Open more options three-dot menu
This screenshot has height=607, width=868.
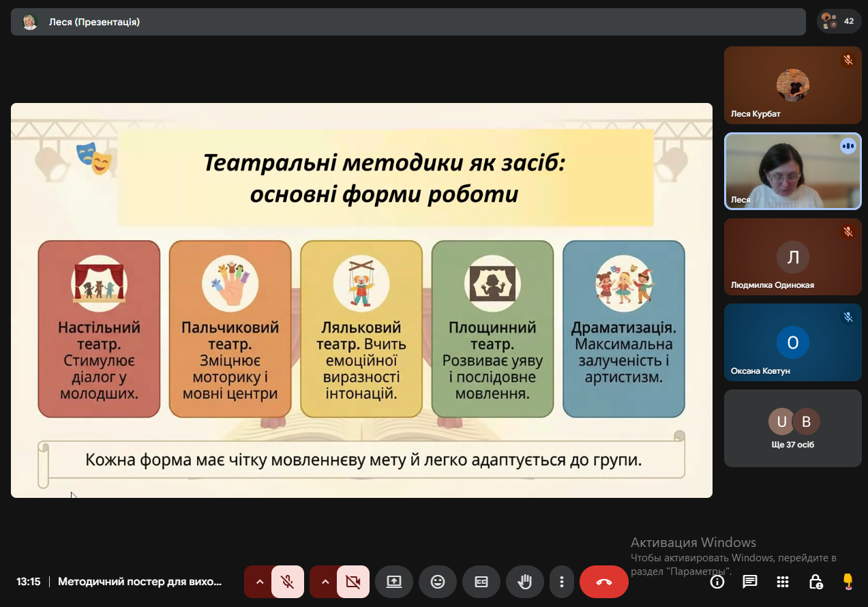(562, 582)
